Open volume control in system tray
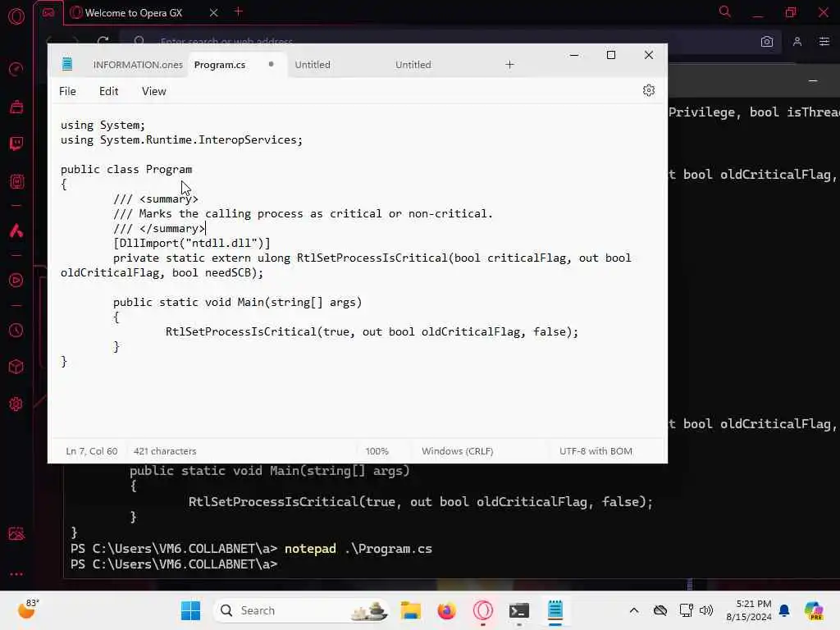 click(x=706, y=610)
